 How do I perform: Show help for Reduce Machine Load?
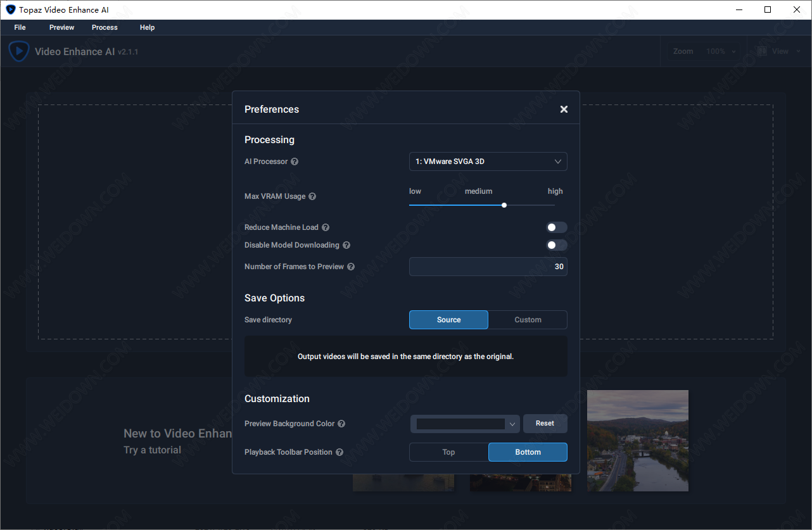tap(326, 227)
